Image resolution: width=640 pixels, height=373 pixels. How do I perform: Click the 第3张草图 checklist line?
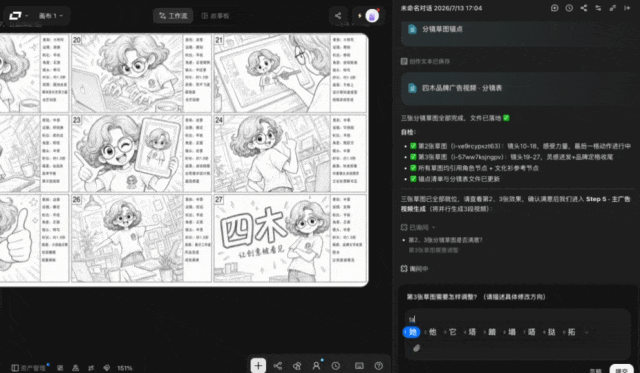pyautogui.click(x=511, y=157)
